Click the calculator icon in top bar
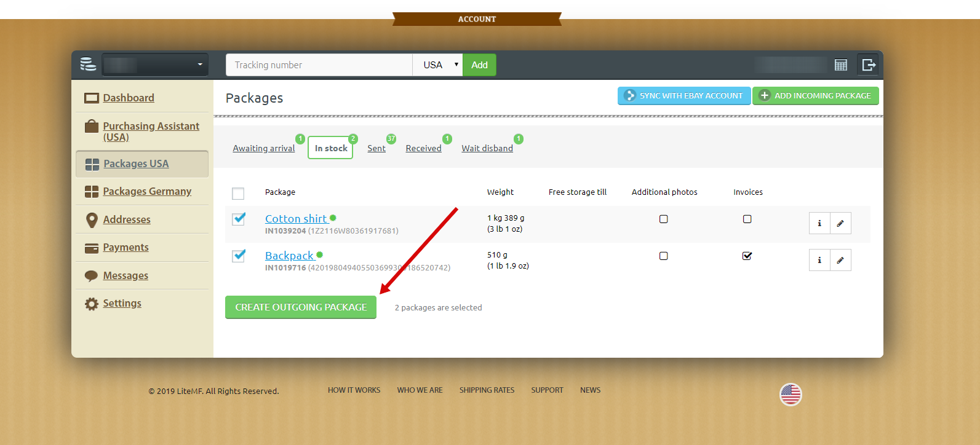Image resolution: width=980 pixels, height=445 pixels. (x=840, y=65)
